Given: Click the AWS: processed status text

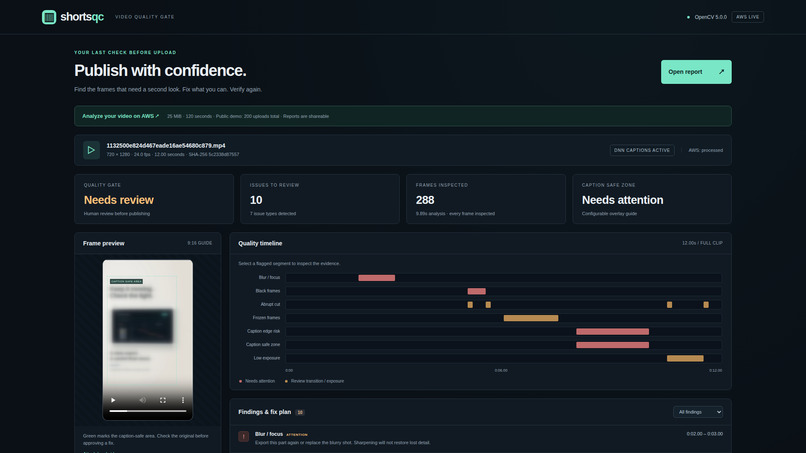Looking at the screenshot, I should (x=705, y=150).
